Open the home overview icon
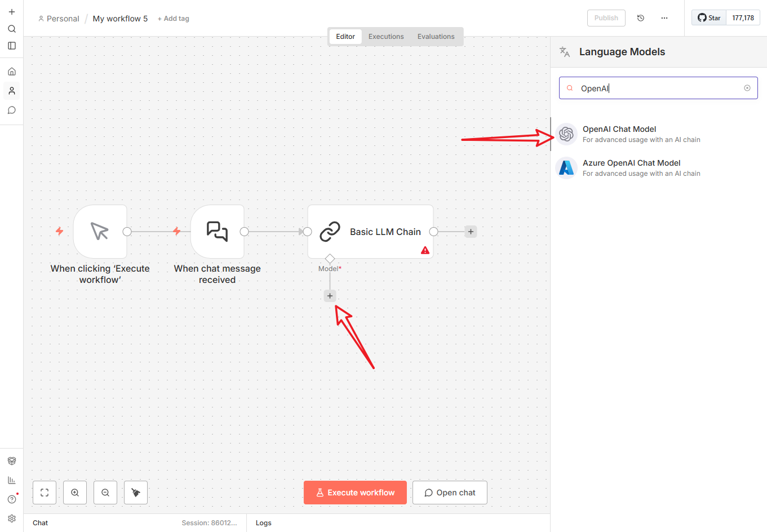The image size is (767, 532). point(12,72)
